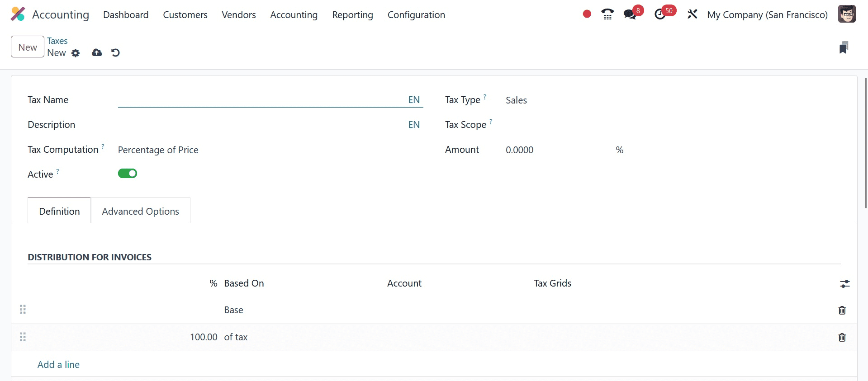Open the Dashboard menu
The image size is (868, 381).
[126, 14]
